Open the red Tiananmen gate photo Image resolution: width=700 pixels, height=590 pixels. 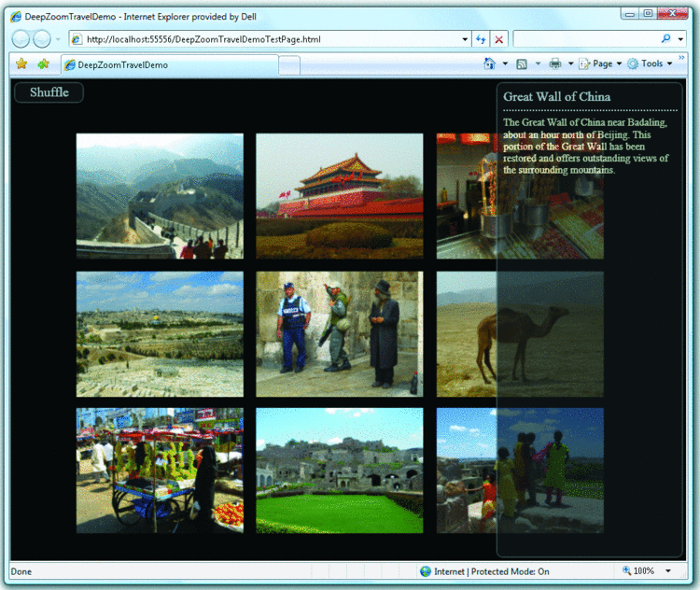point(340,196)
